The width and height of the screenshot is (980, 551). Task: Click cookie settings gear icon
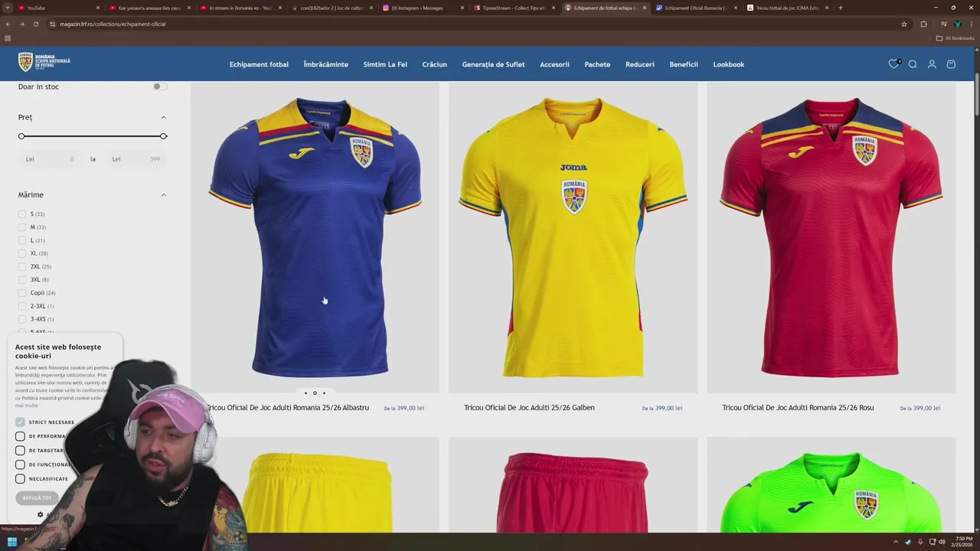41,515
